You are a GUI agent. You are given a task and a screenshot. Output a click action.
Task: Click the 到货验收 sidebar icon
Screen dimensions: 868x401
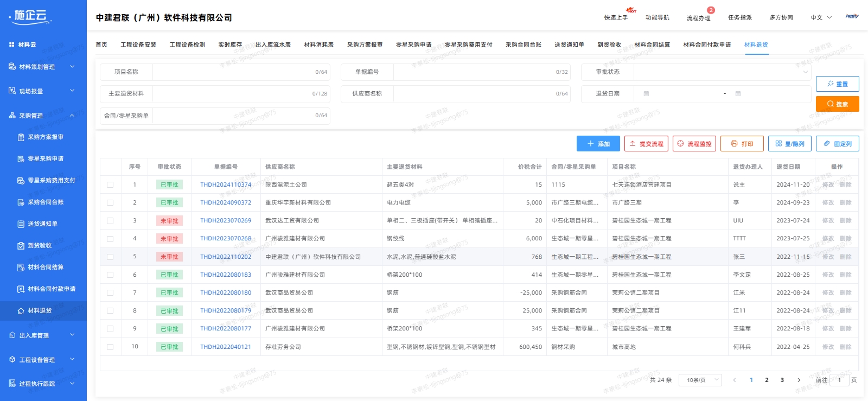click(21, 246)
